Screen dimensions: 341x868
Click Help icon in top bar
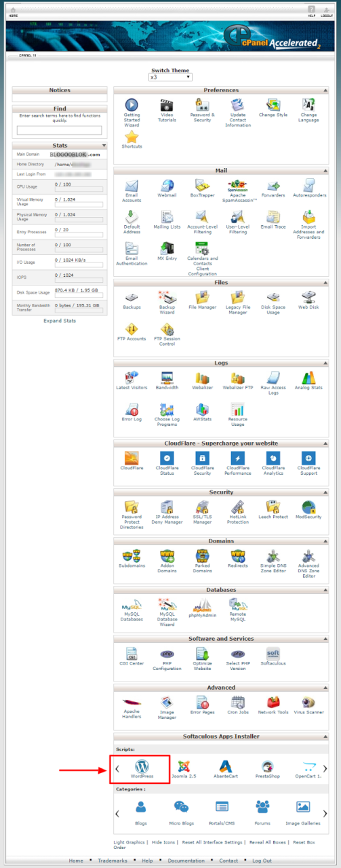pos(311,11)
